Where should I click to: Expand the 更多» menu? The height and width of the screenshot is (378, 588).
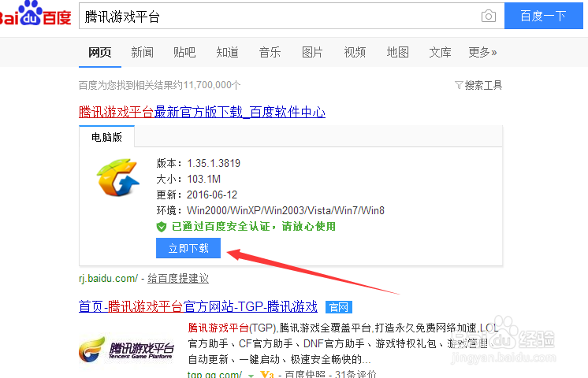tap(482, 52)
